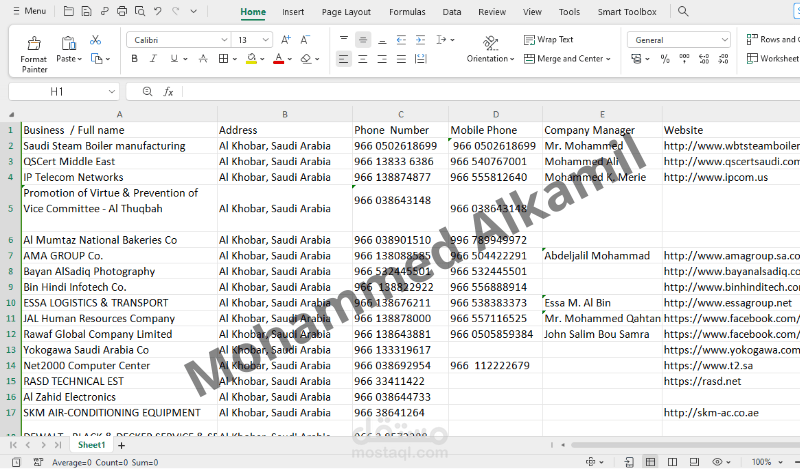Click the Print Preview icon

pos(139,11)
